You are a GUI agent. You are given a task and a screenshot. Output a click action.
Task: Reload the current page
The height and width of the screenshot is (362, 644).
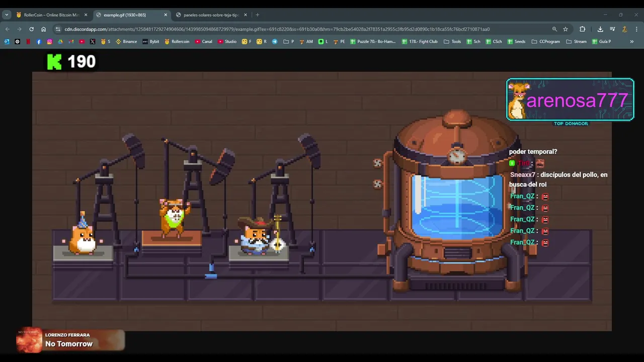tap(31, 29)
